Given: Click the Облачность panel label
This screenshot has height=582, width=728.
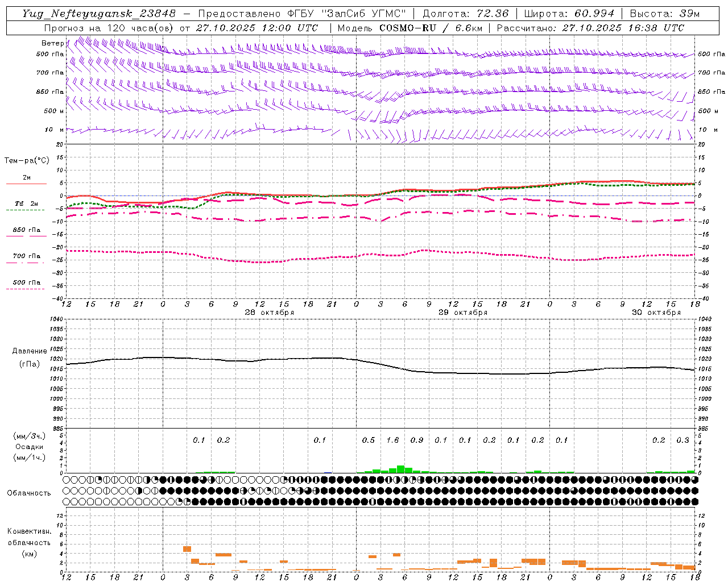Looking at the screenshot, I should tap(29, 493).
